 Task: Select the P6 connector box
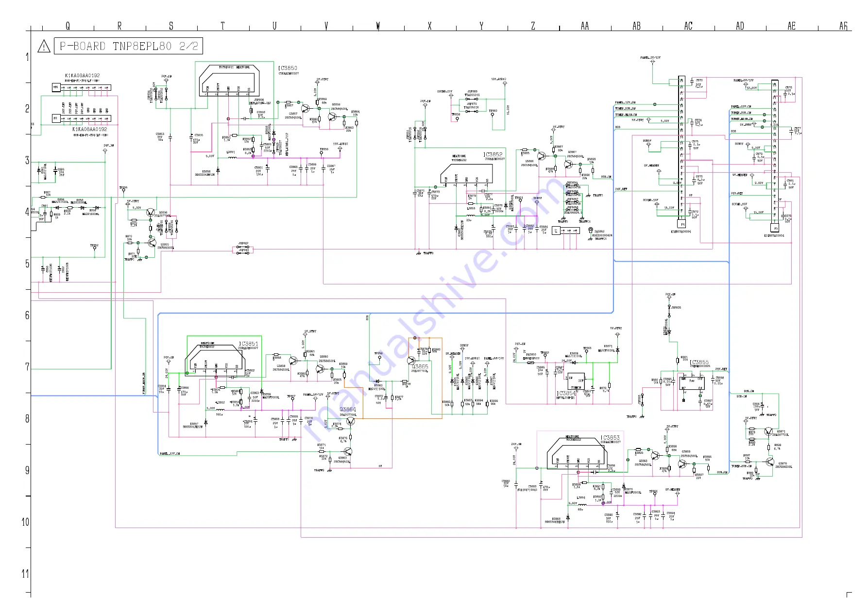pyautogui.click(x=82, y=87)
